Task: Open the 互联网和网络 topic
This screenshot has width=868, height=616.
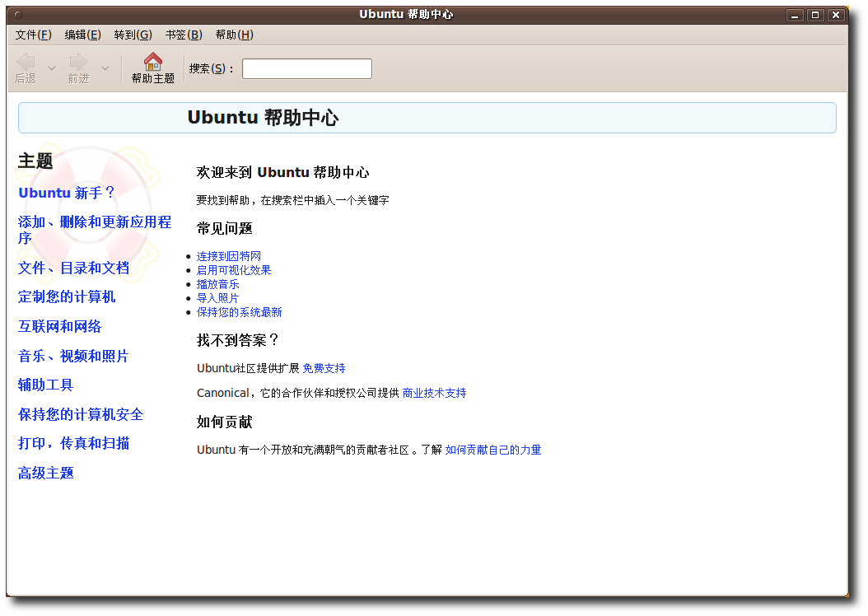Action: pos(60,326)
